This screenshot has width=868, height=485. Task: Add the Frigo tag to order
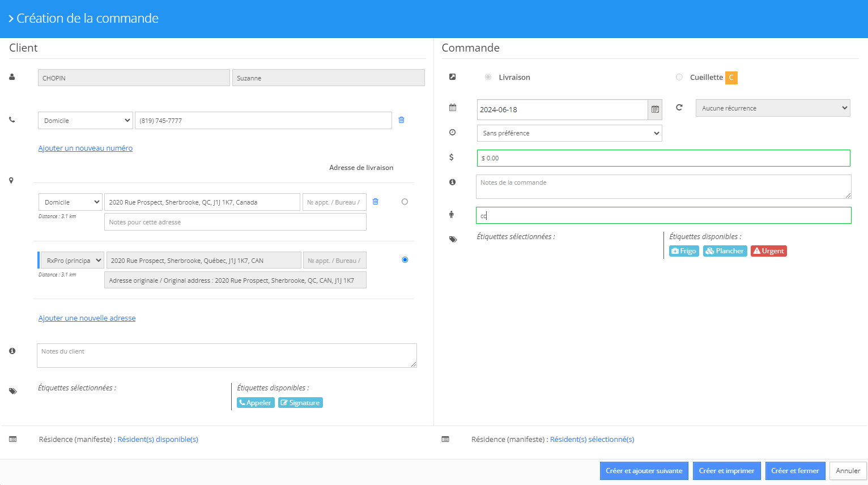click(x=684, y=251)
